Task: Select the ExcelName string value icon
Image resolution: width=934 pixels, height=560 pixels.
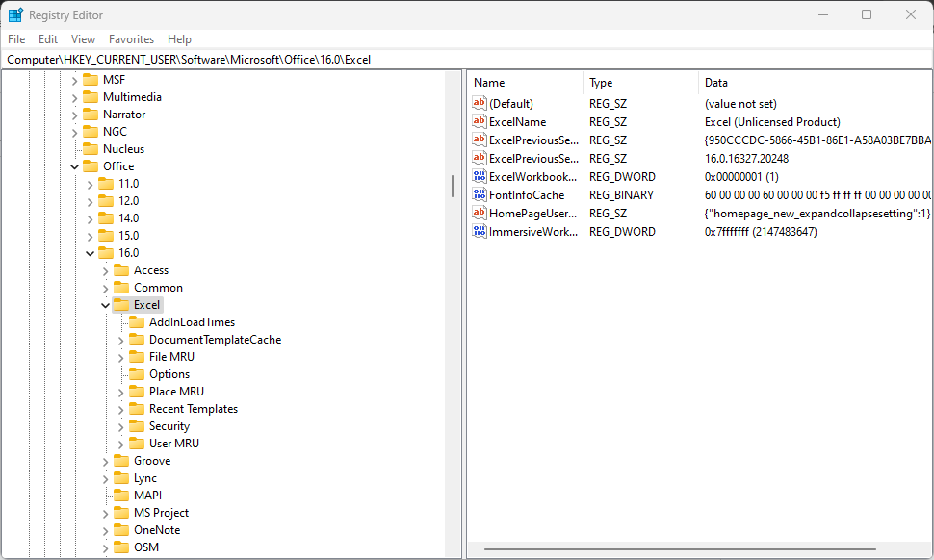Action: tap(479, 122)
